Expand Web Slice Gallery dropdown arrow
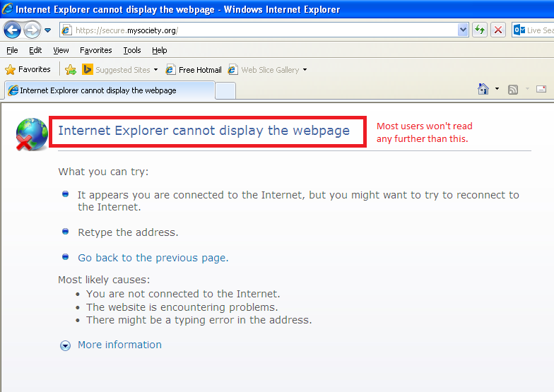Screen dimensions: 554x392 click(x=305, y=69)
